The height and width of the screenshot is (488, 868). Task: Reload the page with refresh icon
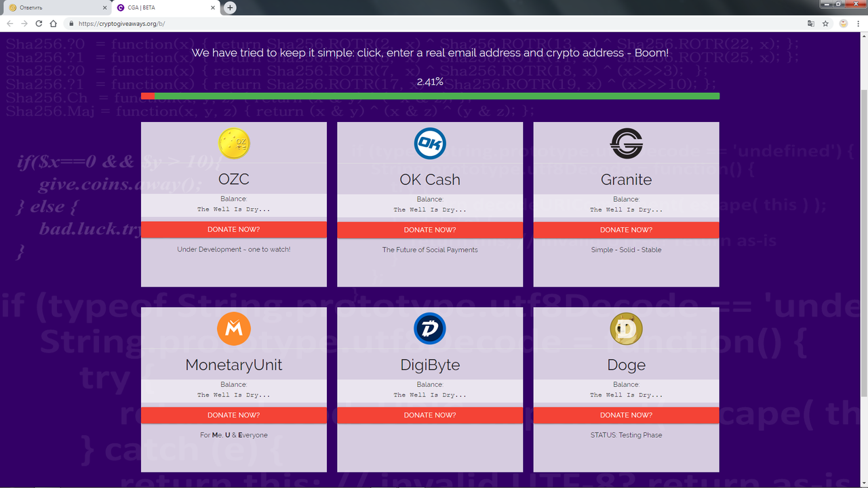pyautogui.click(x=39, y=23)
